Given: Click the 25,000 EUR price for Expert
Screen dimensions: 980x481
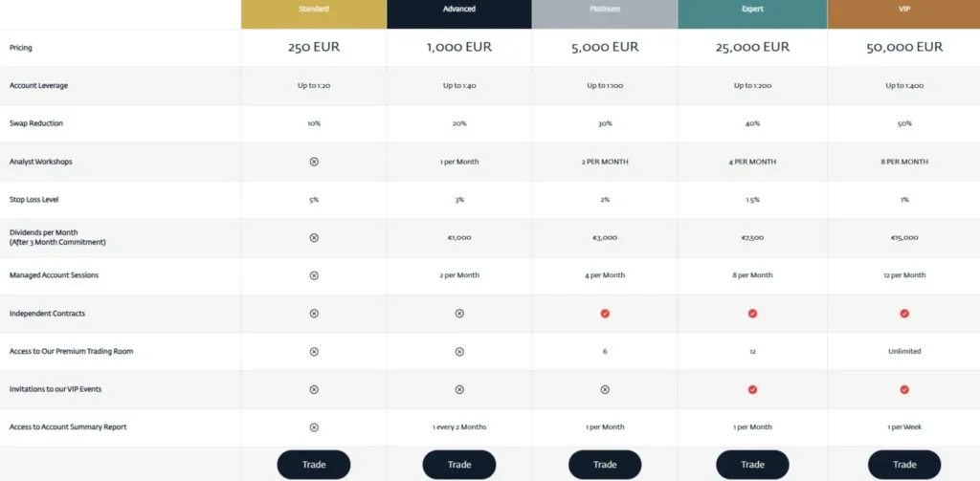Looking at the screenshot, I should pos(752,47).
